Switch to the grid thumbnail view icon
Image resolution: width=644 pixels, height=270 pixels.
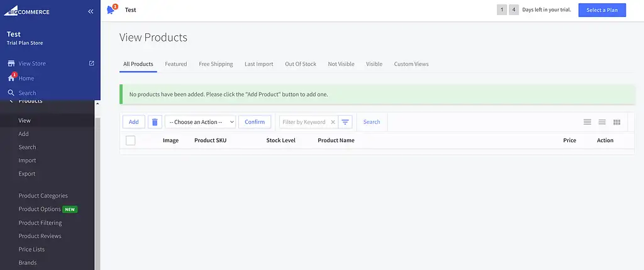[617, 122]
